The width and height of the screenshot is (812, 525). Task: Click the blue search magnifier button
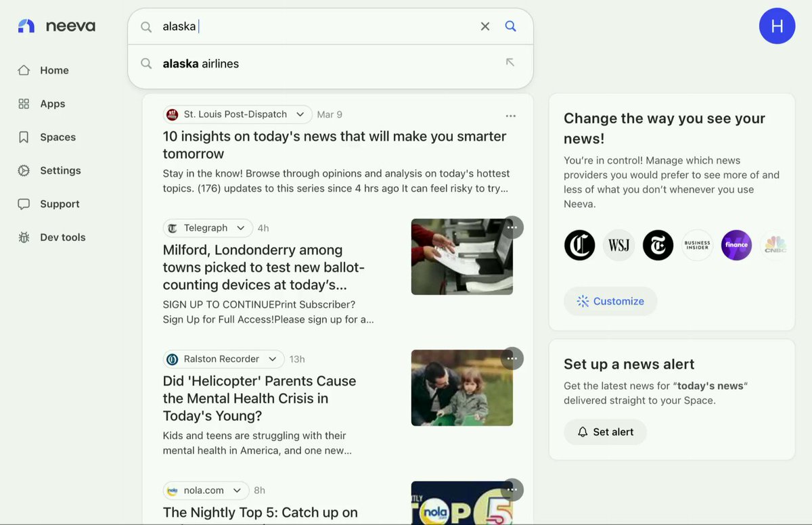[x=511, y=26]
